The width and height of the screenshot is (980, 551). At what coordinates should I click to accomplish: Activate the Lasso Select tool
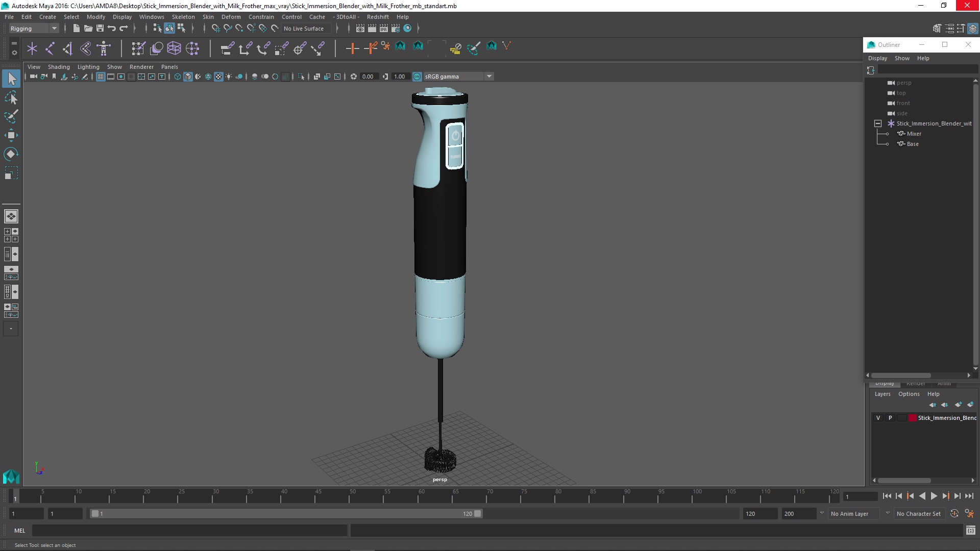click(11, 98)
